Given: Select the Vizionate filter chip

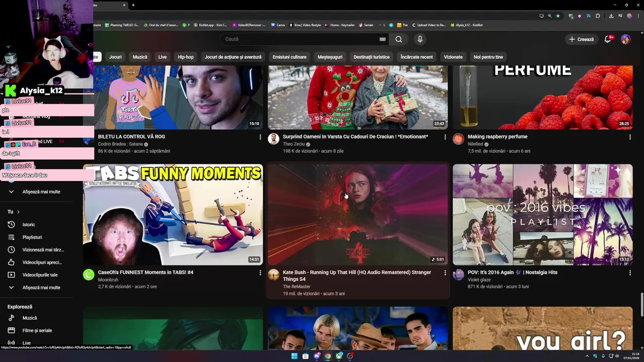Looking at the screenshot, I should point(453,57).
